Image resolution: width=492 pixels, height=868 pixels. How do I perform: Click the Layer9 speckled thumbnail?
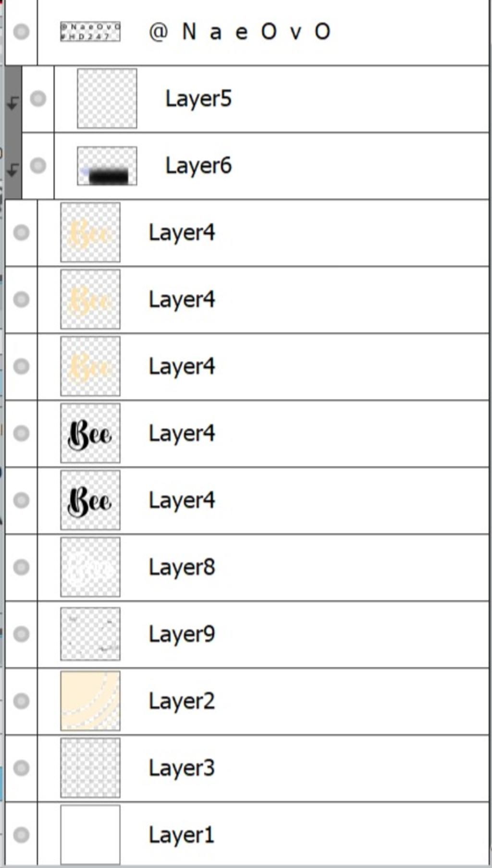[90, 634]
